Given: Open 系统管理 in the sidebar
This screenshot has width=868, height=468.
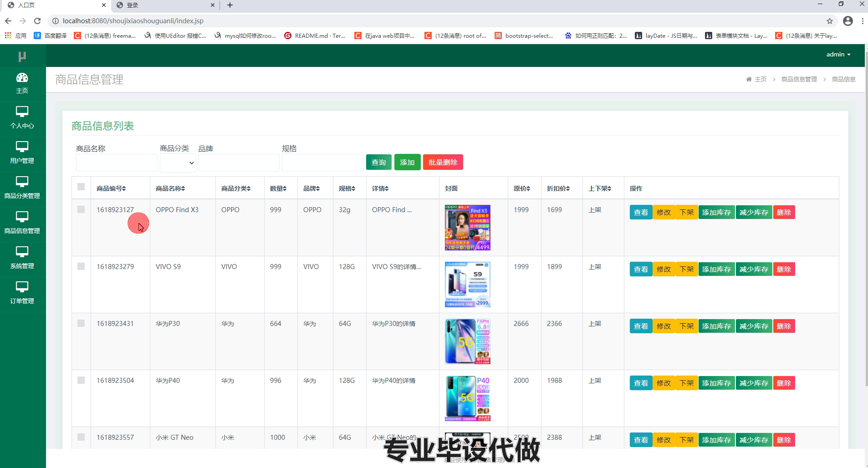Looking at the screenshot, I should (x=22, y=258).
